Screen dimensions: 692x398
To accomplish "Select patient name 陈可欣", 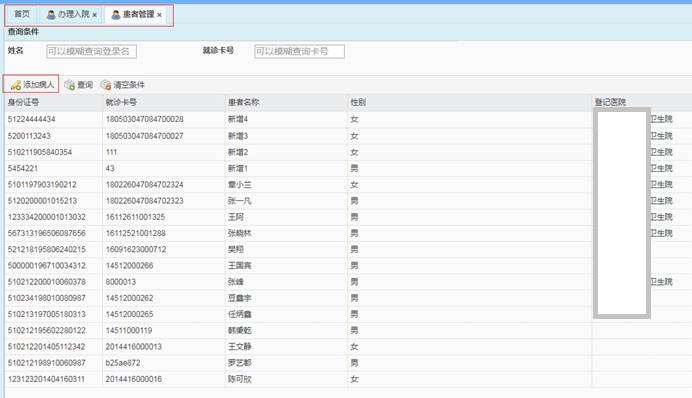I will point(240,379).
